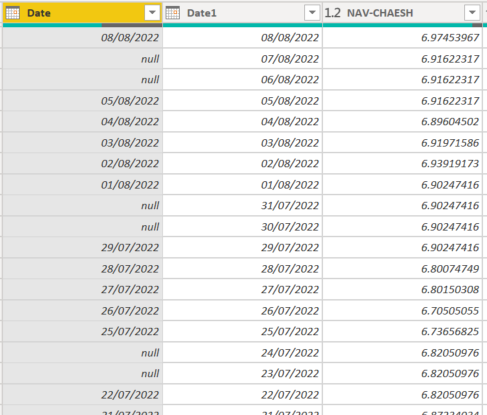
Task: Select NAV-CHAESH value 6.97453967
Action: pos(402,37)
